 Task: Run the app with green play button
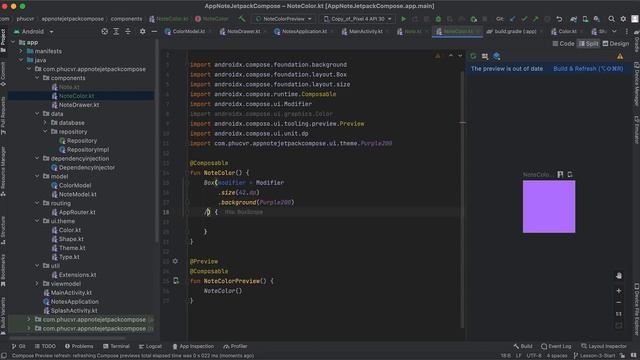[x=404, y=19]
